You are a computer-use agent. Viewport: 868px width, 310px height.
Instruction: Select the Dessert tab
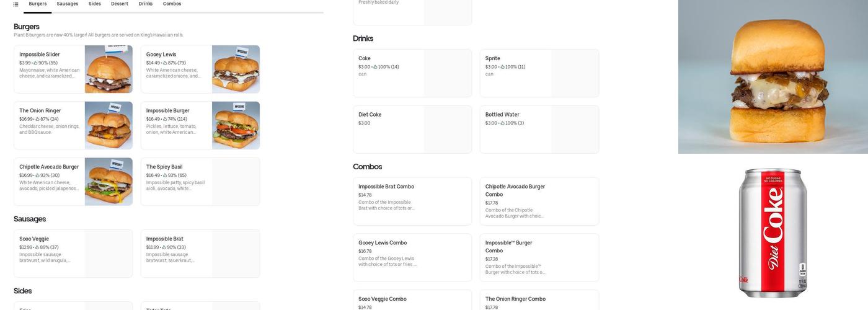tap(120, 4)
